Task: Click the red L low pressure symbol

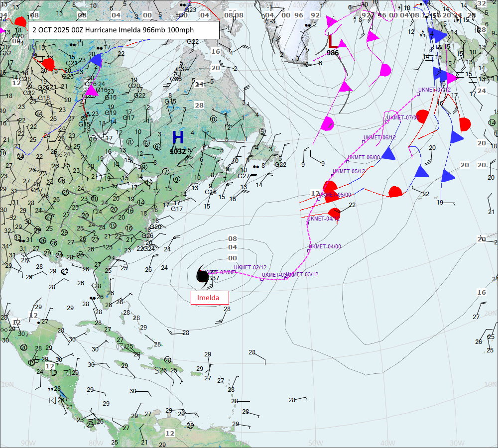Action: coord(333,41)
